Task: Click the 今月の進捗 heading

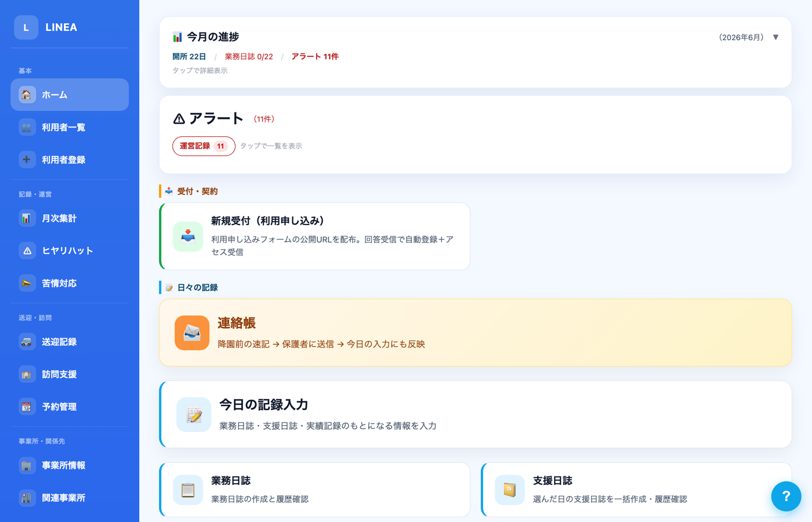Action: [213, 37]
